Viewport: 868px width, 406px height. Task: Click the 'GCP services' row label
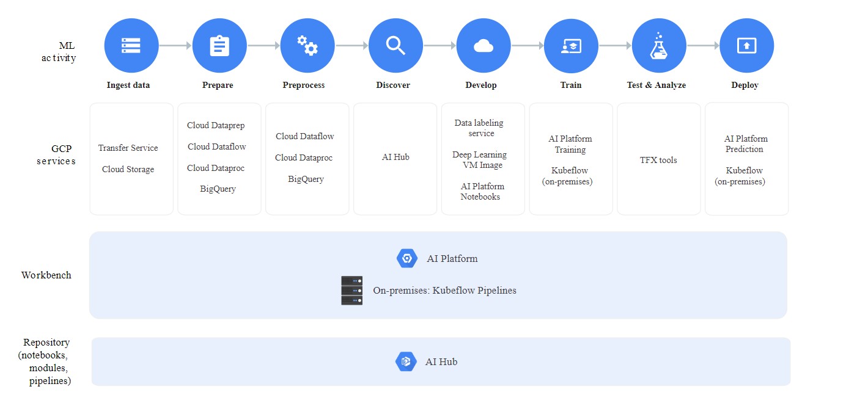coord(56,154)
